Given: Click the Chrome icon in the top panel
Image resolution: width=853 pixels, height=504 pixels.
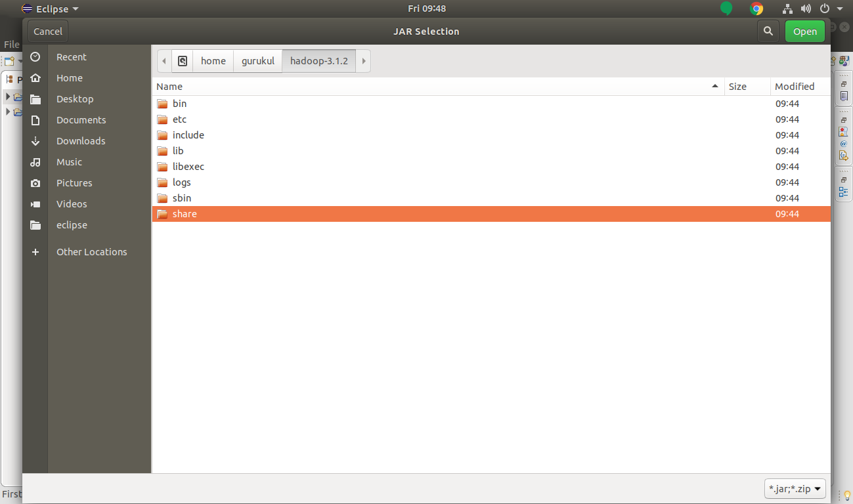Looking at the screenshot, I should pos(756,9).
